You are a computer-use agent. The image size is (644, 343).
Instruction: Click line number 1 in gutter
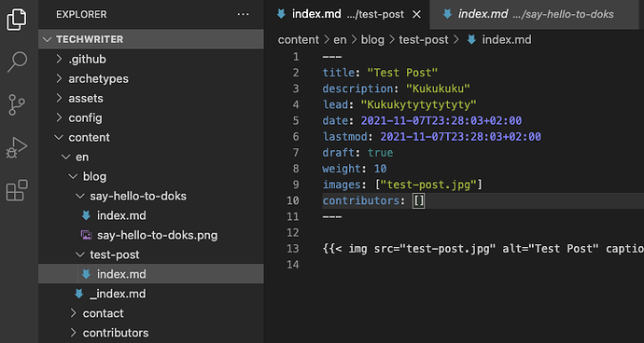pos(296,57)
